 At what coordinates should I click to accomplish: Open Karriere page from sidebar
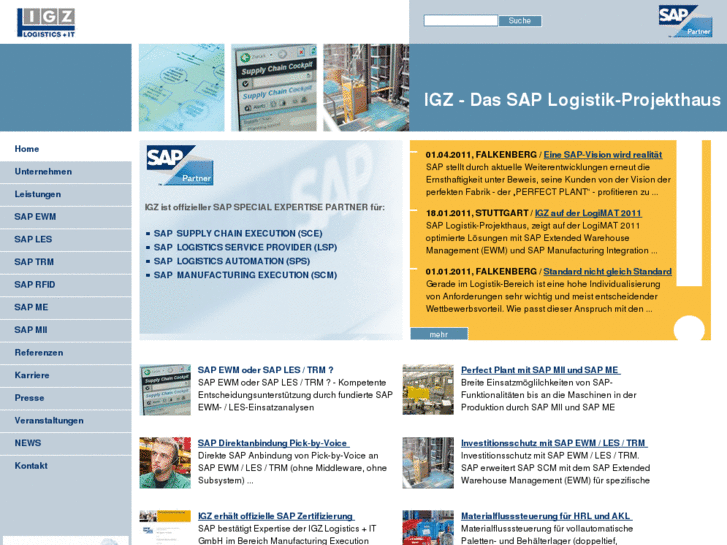coord(66,375)
